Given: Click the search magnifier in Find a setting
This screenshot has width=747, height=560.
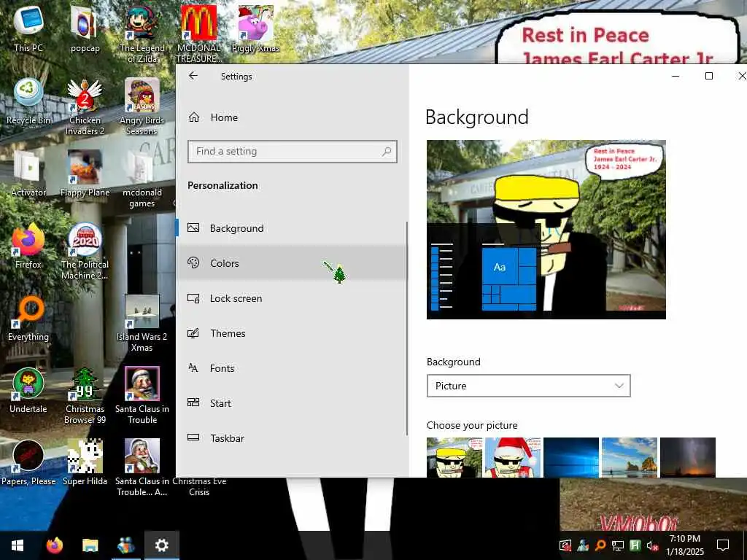Looking at the screenshot, I should point(387,152).
